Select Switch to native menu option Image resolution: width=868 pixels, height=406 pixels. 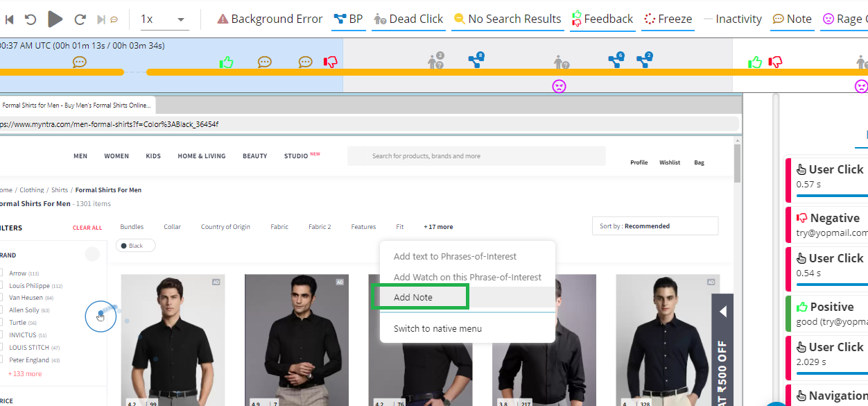(x=437, y=328)
